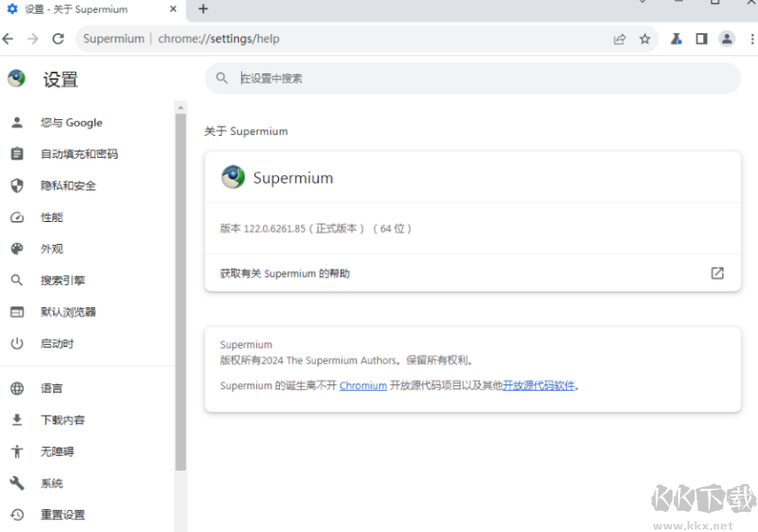Click the wrench icon beside 系统

[17, 483]
